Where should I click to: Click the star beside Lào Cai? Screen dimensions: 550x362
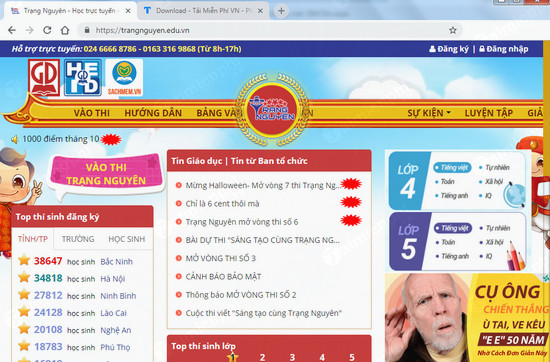coord(24,311)
